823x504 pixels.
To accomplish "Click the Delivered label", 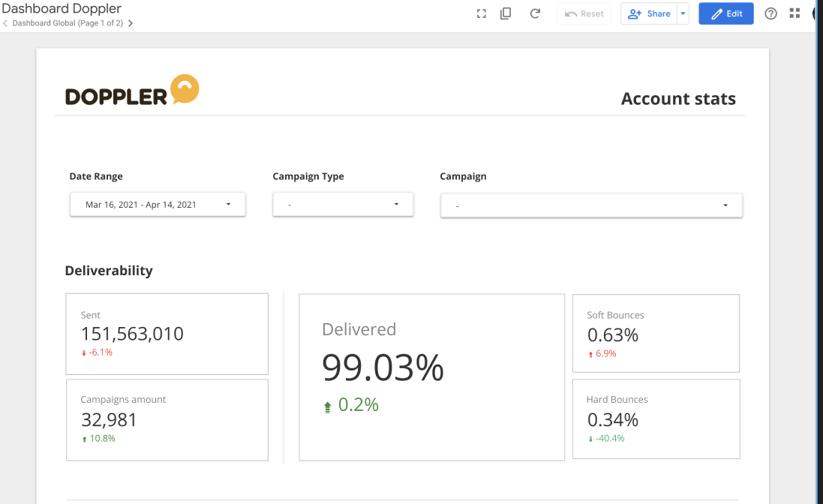I will [359, 329].
